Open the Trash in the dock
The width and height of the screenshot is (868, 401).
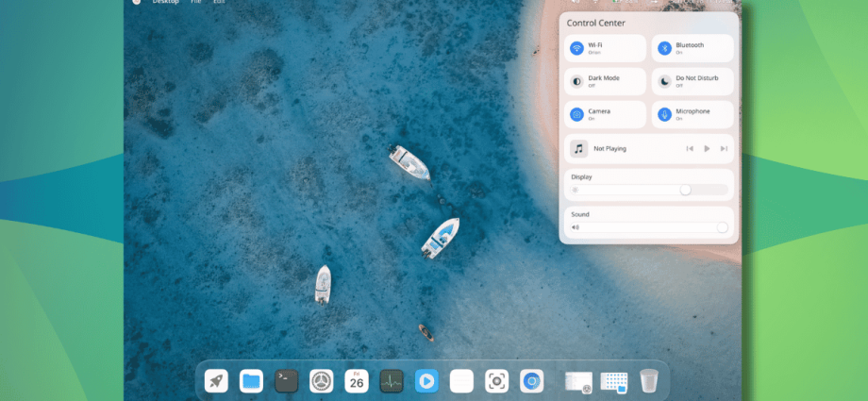(x=649, y=381)
